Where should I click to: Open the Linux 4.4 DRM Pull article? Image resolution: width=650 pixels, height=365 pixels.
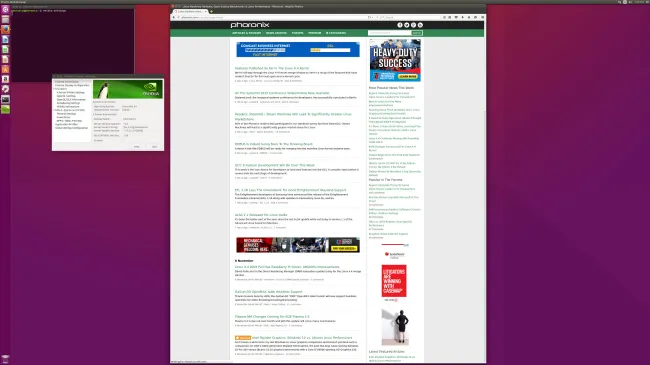pos(287,267)
